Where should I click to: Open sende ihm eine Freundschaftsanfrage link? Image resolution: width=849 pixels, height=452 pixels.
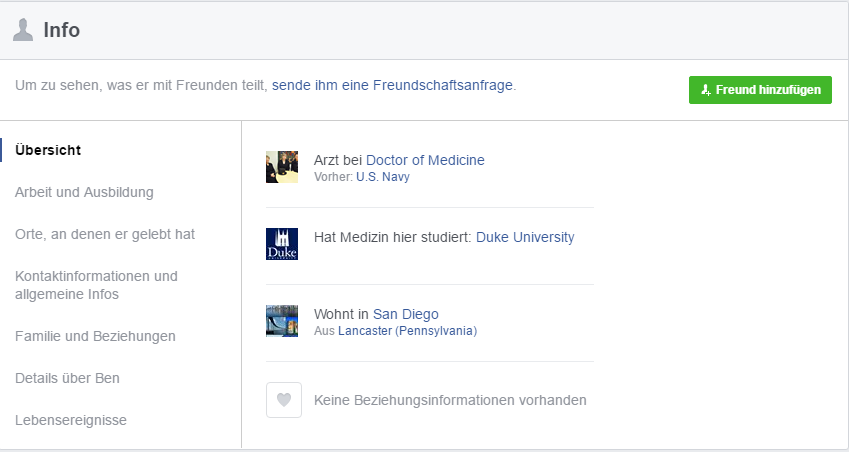(393, 86)
